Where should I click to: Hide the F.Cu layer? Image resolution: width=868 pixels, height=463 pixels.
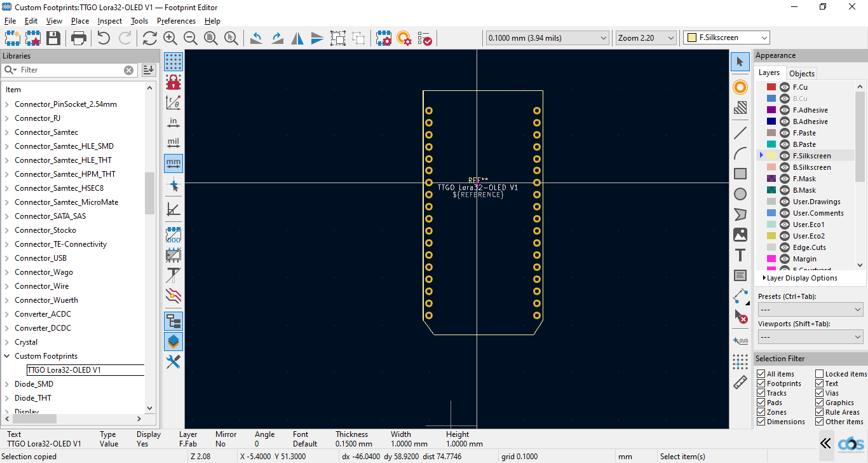tap(785, 87)
